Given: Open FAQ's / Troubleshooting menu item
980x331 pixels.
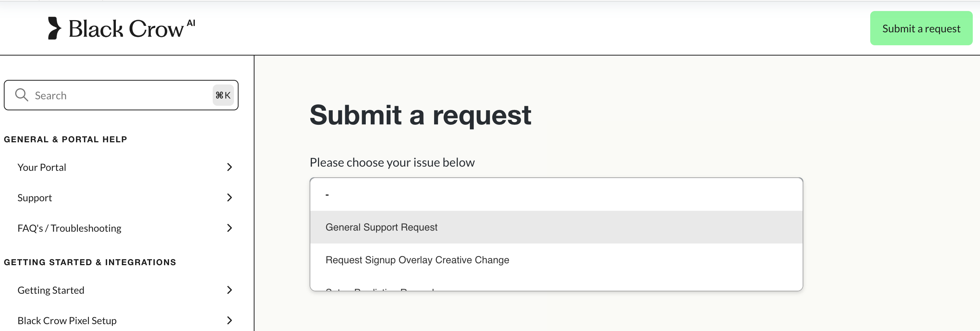Looking at the screenshot, I should pos(69,229).
